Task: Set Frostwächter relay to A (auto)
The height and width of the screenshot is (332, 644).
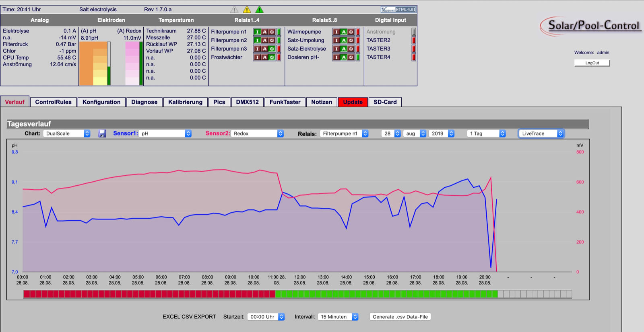Action: (x=264, y=57)
